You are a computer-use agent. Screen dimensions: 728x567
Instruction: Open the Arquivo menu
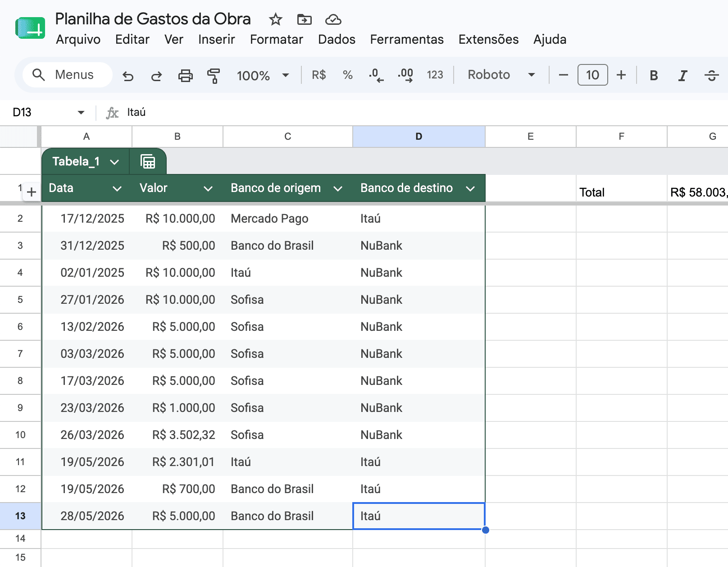78,40
